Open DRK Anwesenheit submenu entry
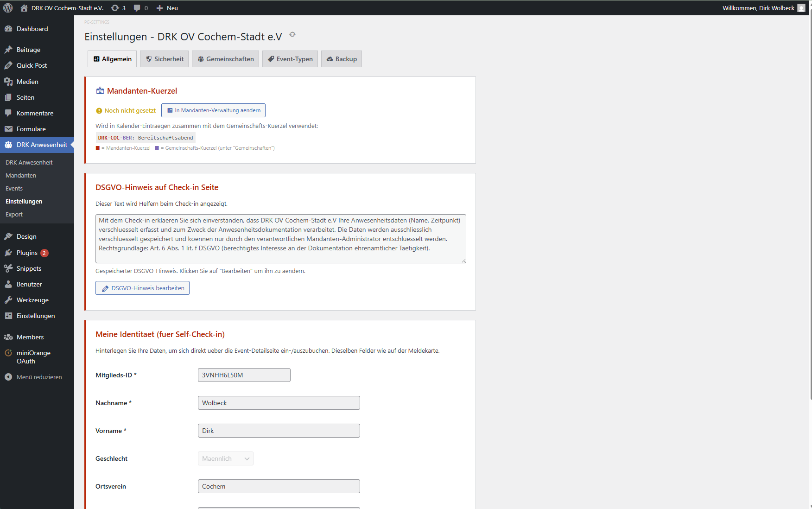This screenshot has height=509, width=812. pyautogui.click(x=29, y=162)
